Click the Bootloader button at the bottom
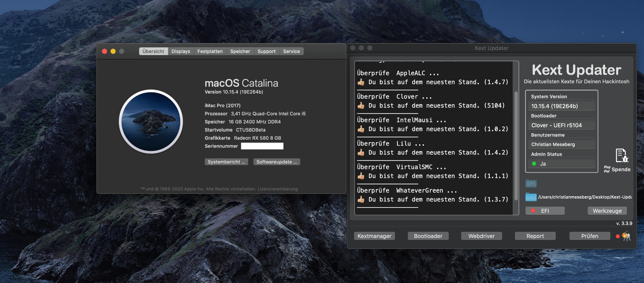This screenshot has height=283, width=644. [428, 236]
